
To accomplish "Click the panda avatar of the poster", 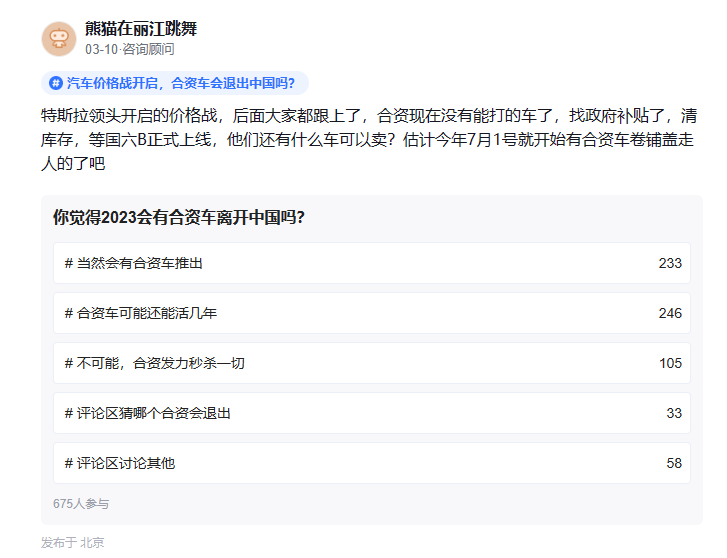I will tap(58, 38).
